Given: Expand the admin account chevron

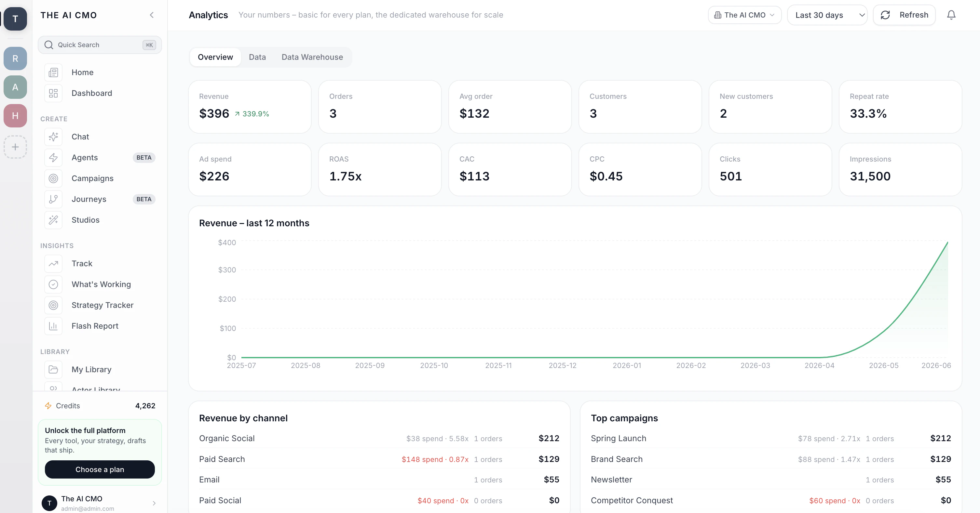Looking at the screenshot, I should click(154, 503).
